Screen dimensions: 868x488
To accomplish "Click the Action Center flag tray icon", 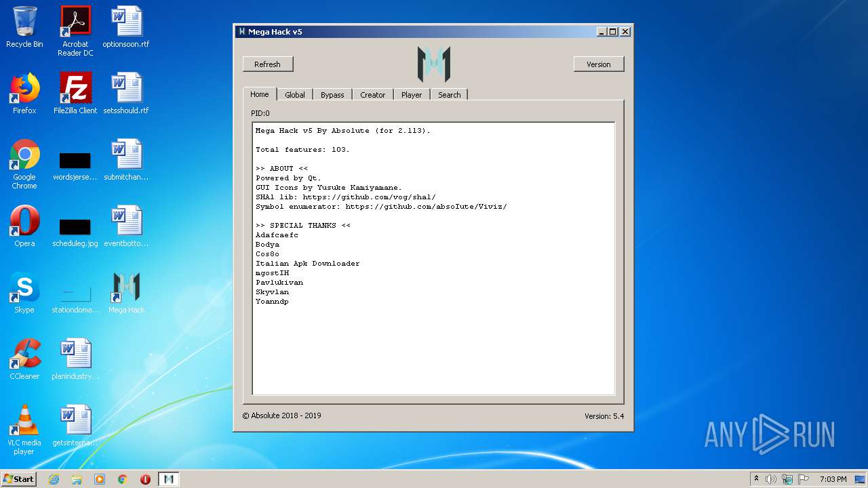I will coord(804,479).
